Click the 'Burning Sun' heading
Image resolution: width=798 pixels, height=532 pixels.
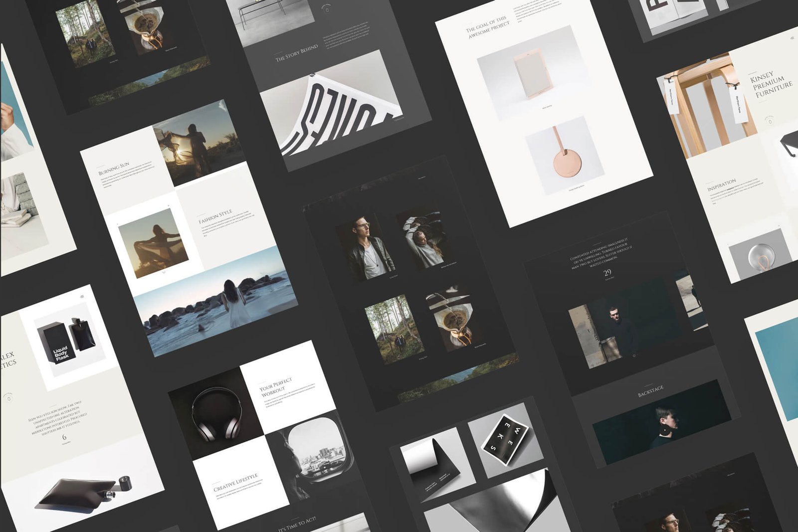114,168
